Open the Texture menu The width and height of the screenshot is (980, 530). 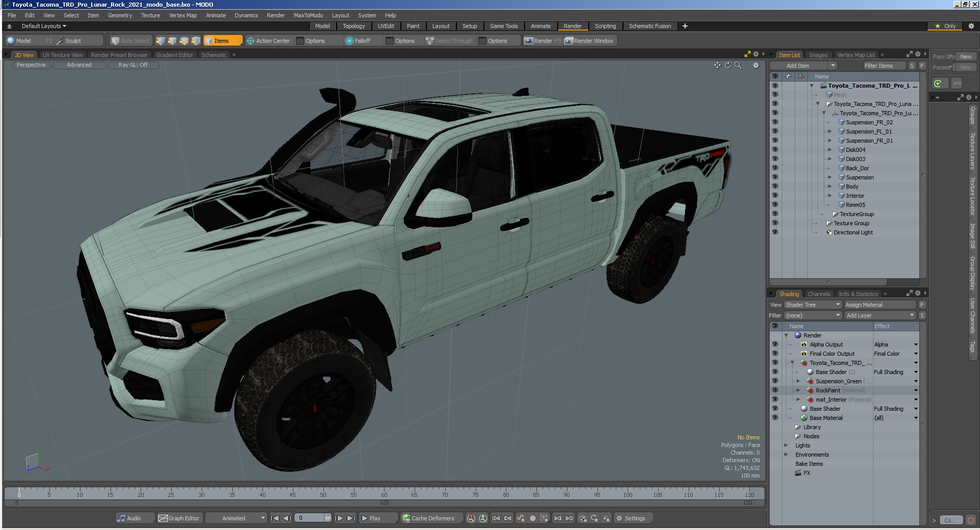click(150, 15)
